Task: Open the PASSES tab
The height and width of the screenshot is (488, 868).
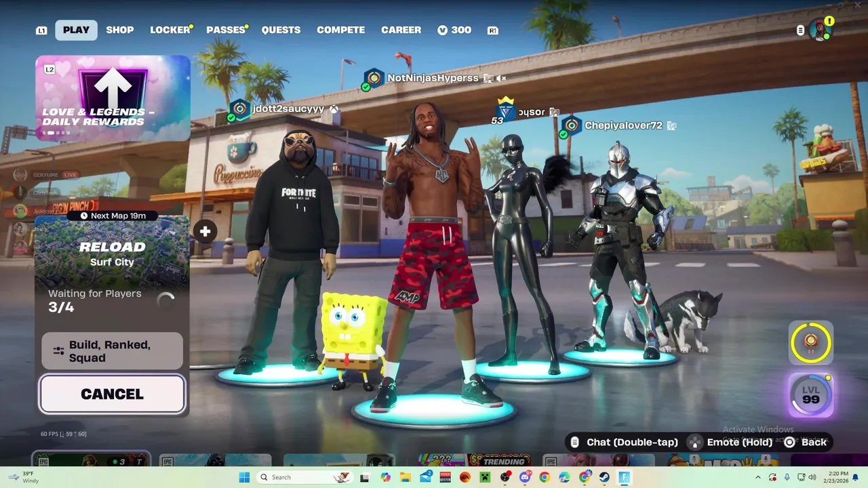Action: (226, 30)
